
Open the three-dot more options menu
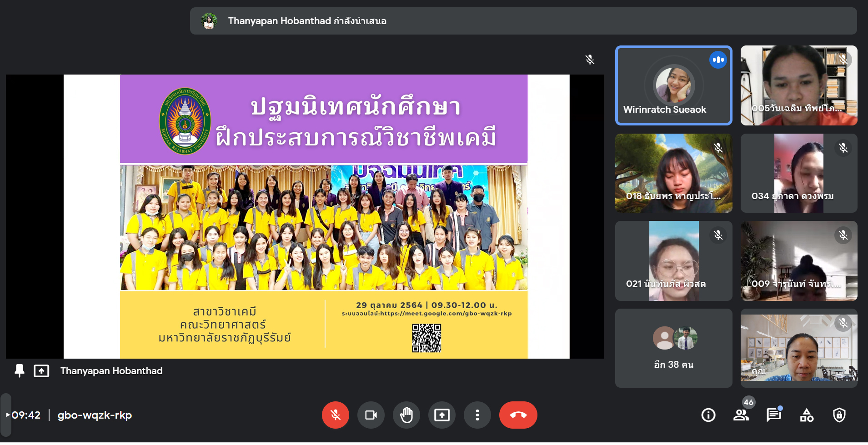[x=477, y=415]
